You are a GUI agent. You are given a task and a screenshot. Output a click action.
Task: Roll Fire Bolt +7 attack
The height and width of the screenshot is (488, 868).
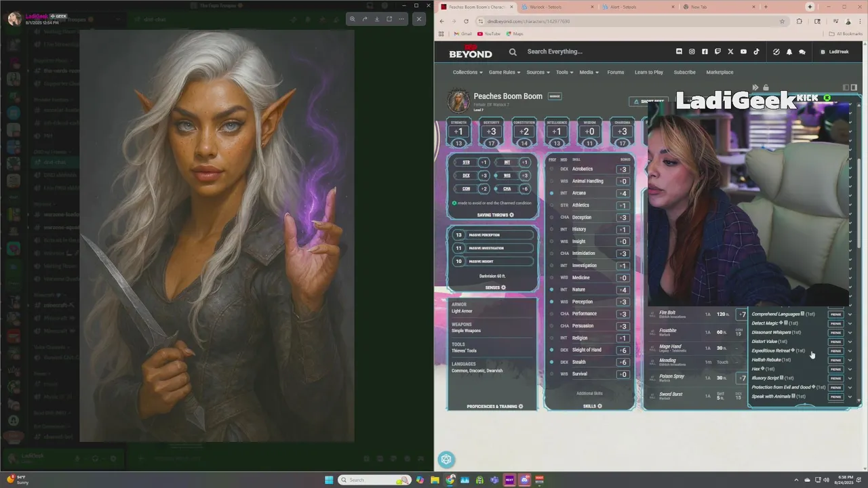[743, 314]
